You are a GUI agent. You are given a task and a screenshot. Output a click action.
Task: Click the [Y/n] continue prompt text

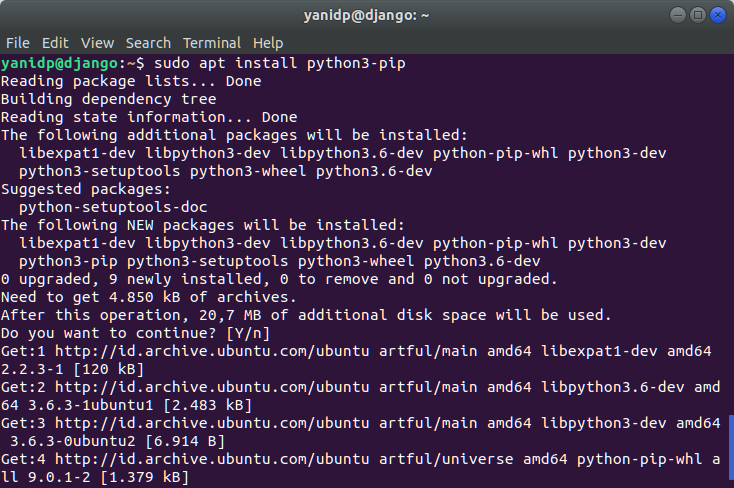click(248, 333)
